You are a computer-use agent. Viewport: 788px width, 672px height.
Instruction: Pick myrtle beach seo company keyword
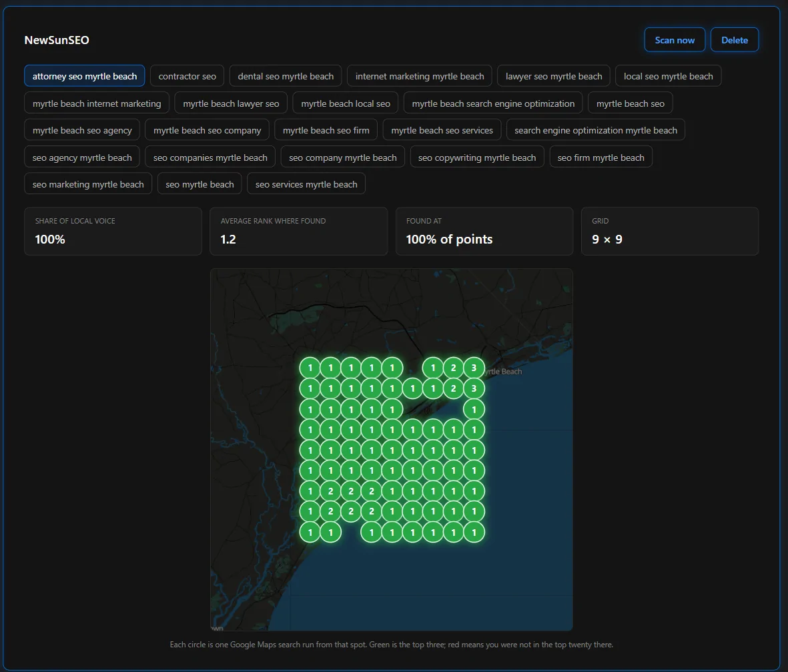(207, 130)
